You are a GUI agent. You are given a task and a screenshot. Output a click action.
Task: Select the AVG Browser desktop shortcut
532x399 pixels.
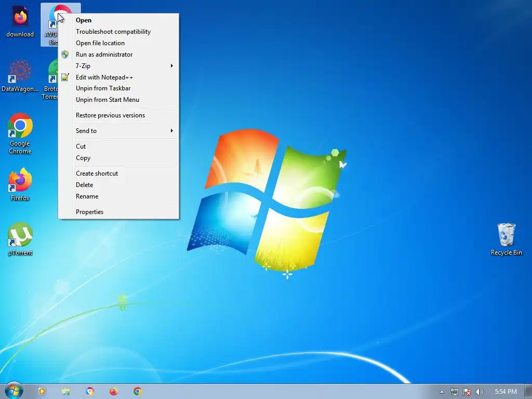[x=50, y=25]
